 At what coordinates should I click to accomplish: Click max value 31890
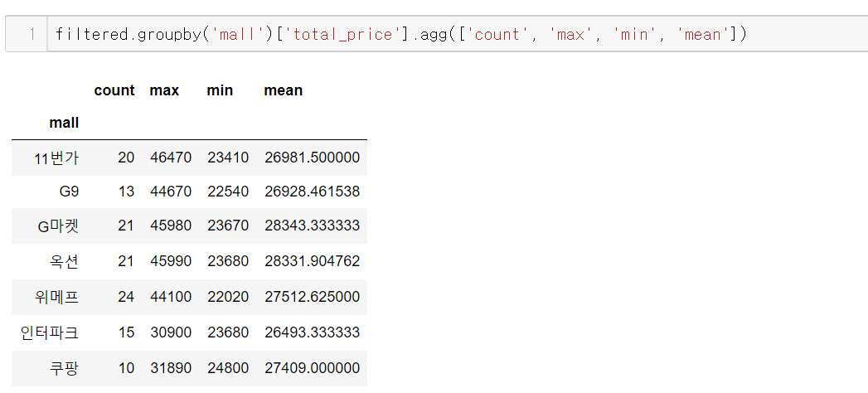171,368
